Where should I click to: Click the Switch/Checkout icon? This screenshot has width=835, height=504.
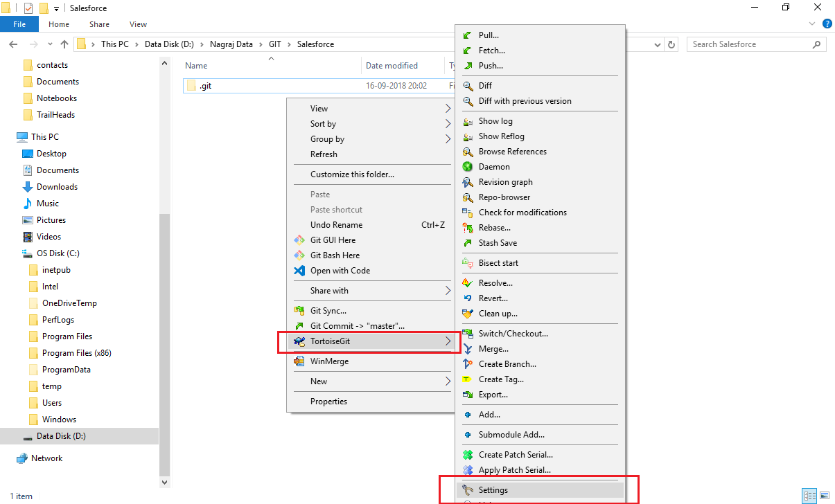[x=468, y=334]
